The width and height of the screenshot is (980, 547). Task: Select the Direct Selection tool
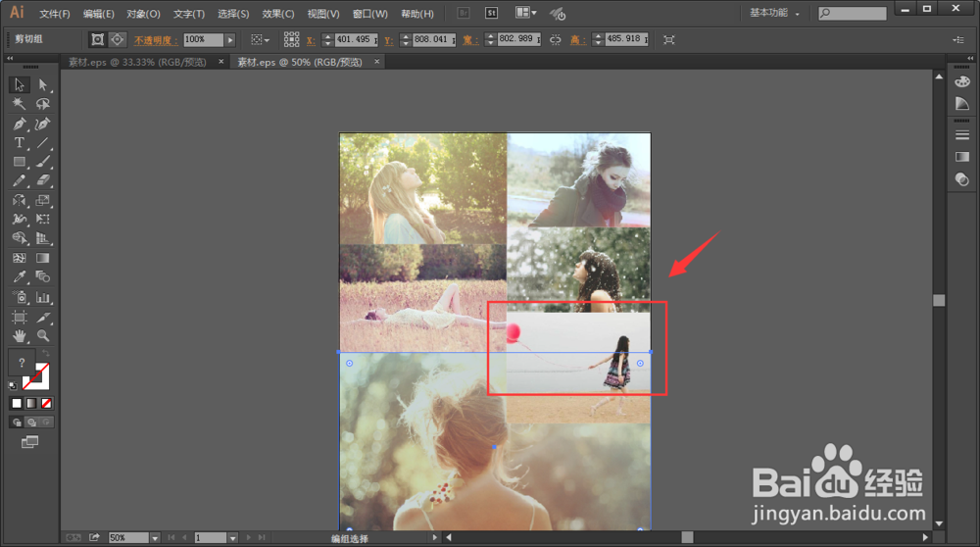[x=42, y=84]
